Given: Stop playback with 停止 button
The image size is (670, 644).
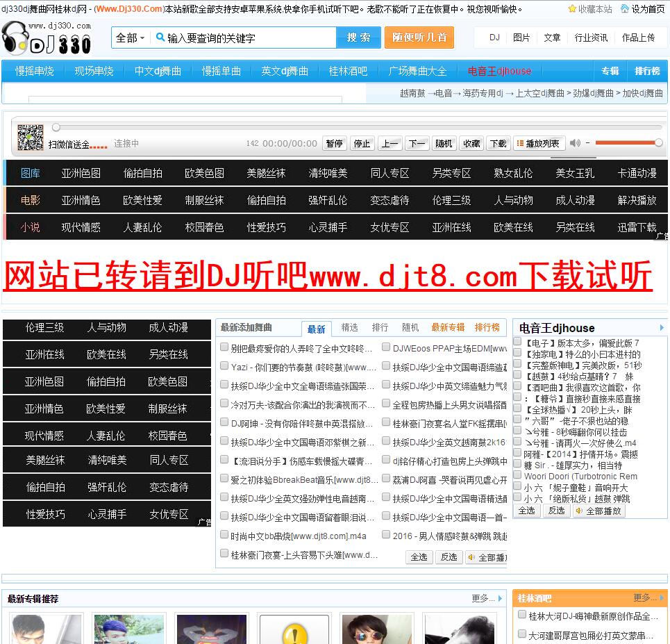Looking at the screenshot, I should [x=362, y=143].
